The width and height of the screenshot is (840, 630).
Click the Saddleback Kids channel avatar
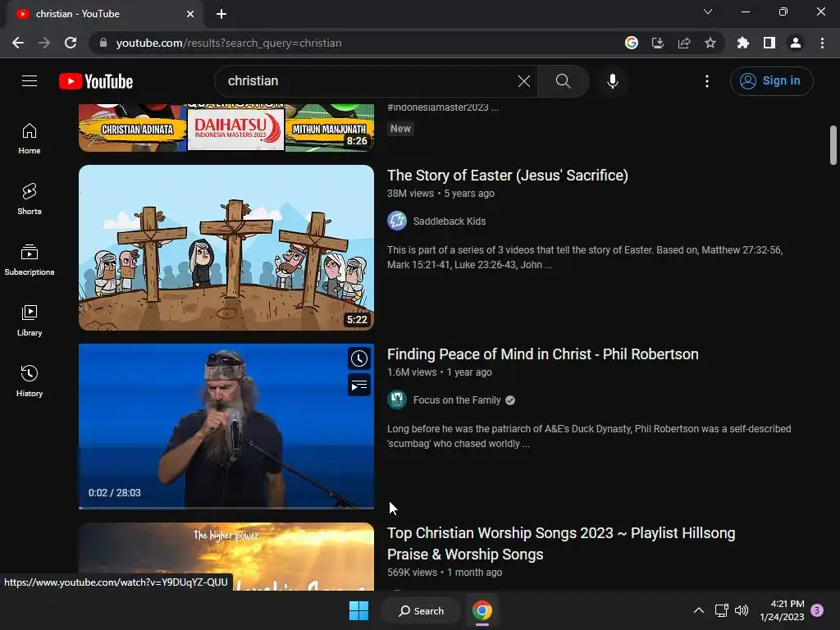point(397,221)
